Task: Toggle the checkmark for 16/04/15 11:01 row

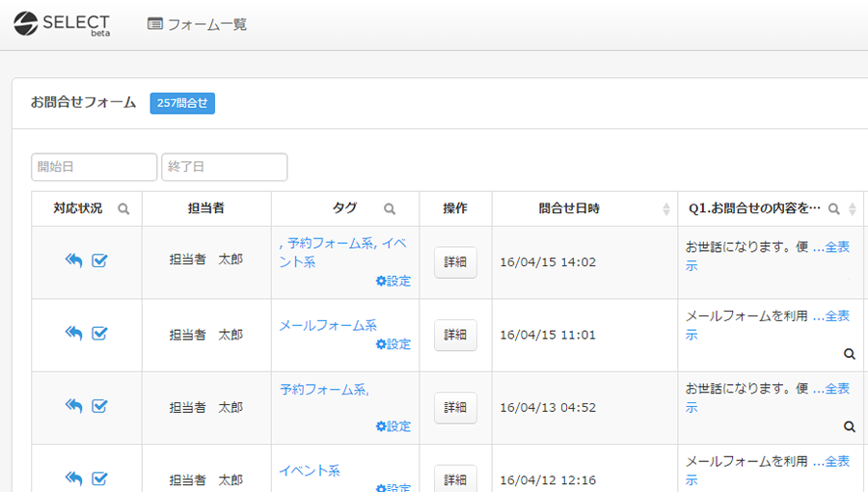Action: pyautogui.click(x=99, y=333)
